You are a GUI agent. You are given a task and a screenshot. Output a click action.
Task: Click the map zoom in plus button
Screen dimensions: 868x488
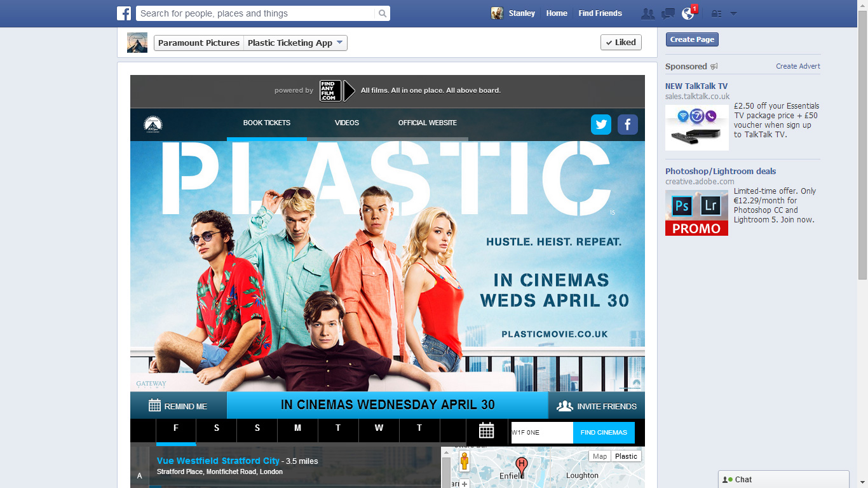(x=465, y=484)
